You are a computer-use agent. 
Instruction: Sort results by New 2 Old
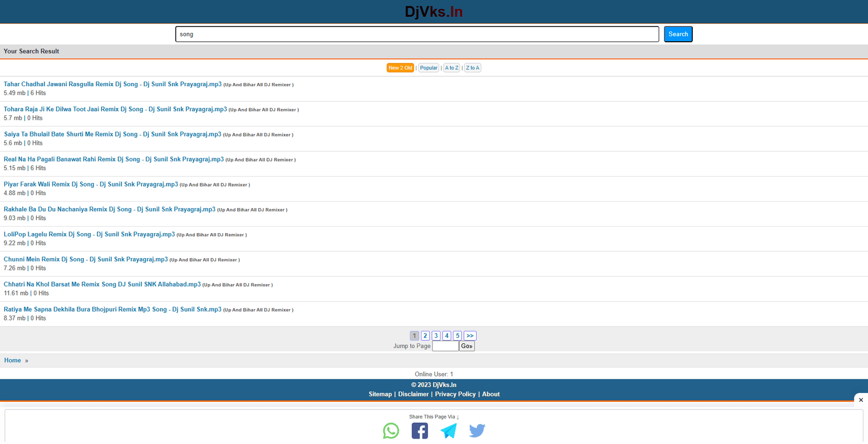(400, 68)
